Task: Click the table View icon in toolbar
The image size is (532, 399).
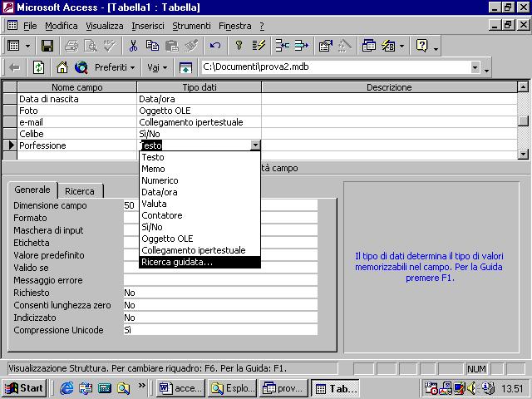Action: pos(13,46)
